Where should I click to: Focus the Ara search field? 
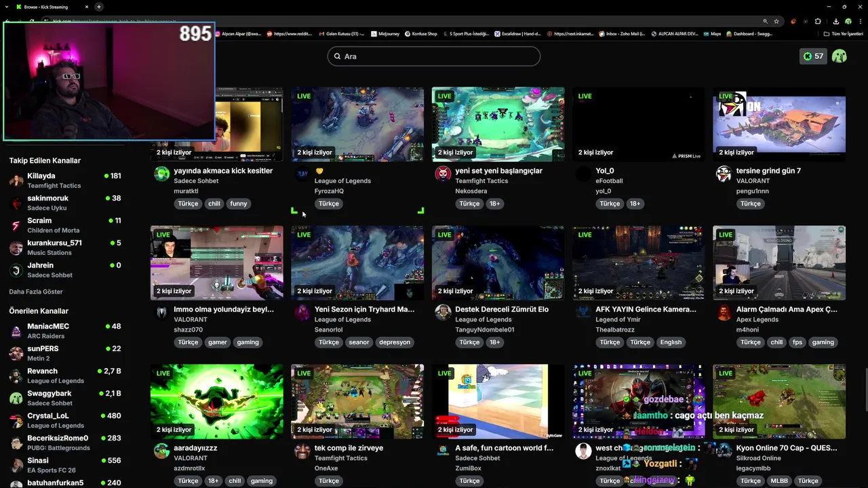tap(434, 56)
